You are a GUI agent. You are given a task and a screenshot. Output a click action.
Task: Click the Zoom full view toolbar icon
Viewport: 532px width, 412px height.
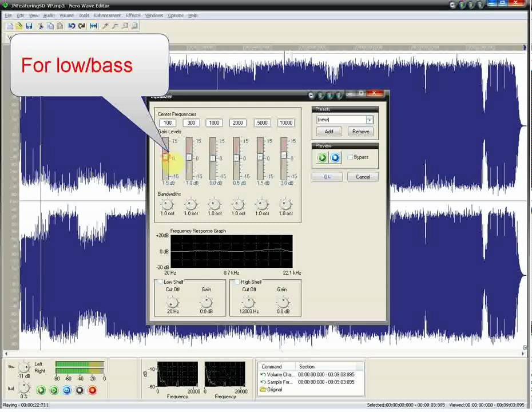(x=134, y=26)
